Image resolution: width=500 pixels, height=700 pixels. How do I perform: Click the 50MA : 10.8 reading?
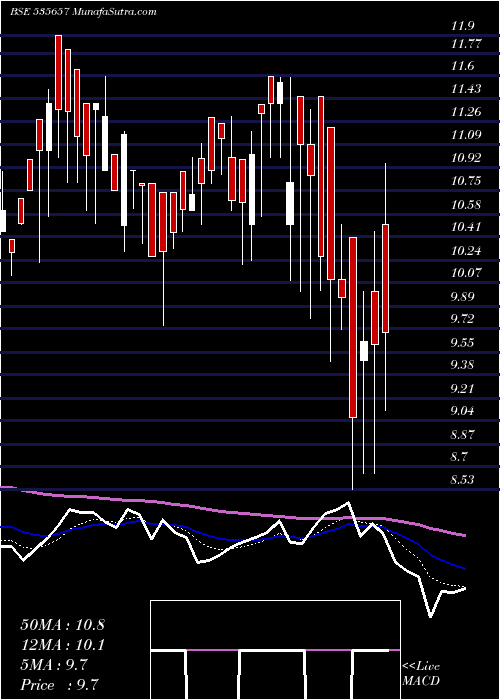[x=62, y=625]
